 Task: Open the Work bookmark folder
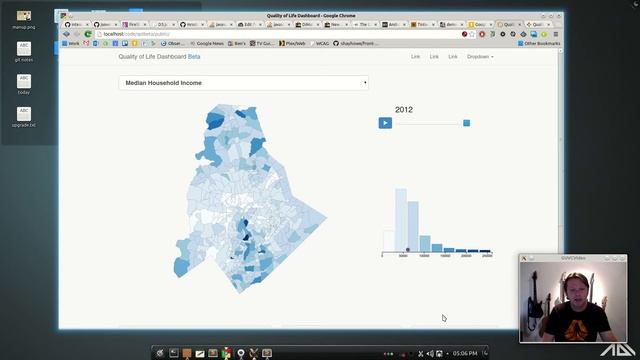coord(71,43)
